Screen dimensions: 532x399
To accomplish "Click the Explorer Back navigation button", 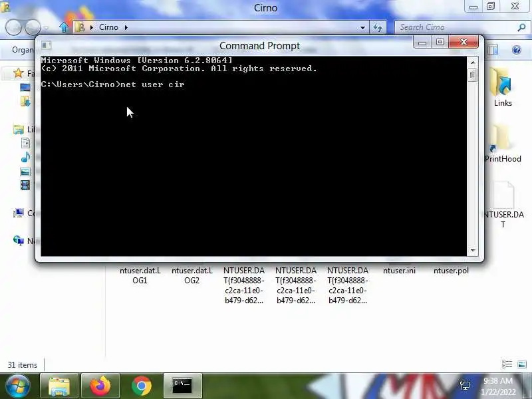I will point(13,27).
